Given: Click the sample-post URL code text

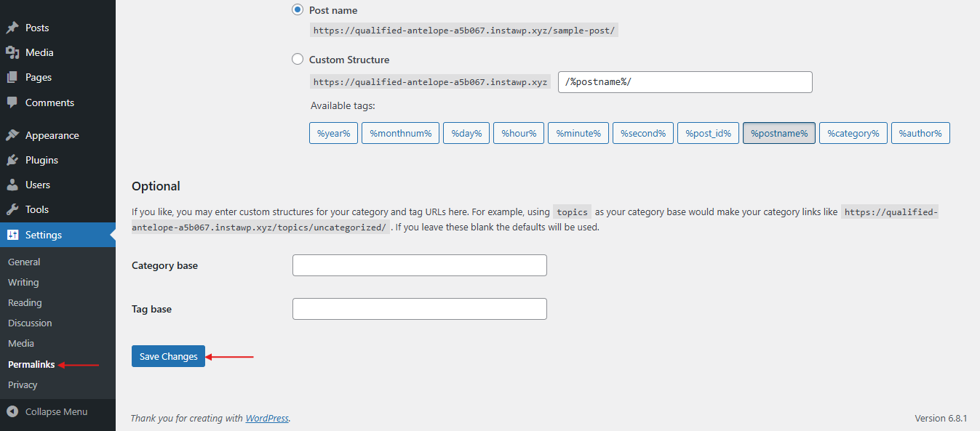Looking at the screenshot, I should pos(464,31).
